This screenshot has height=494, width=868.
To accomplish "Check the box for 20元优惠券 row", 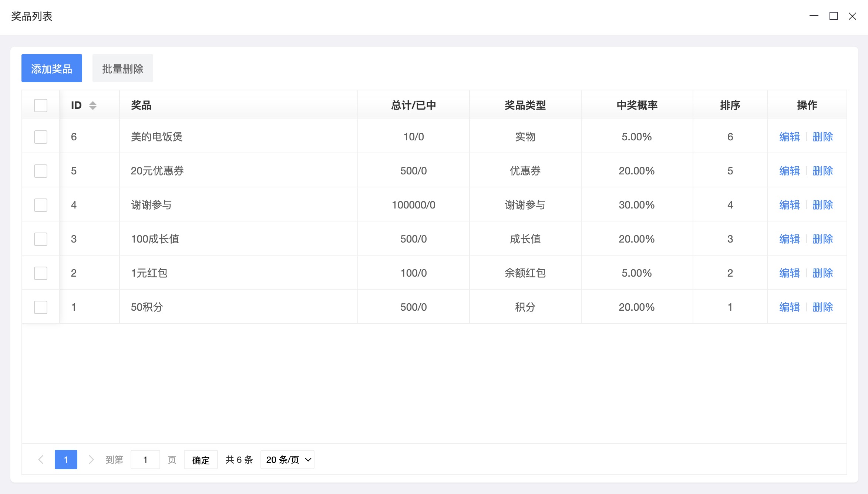I will click(41, 171).
